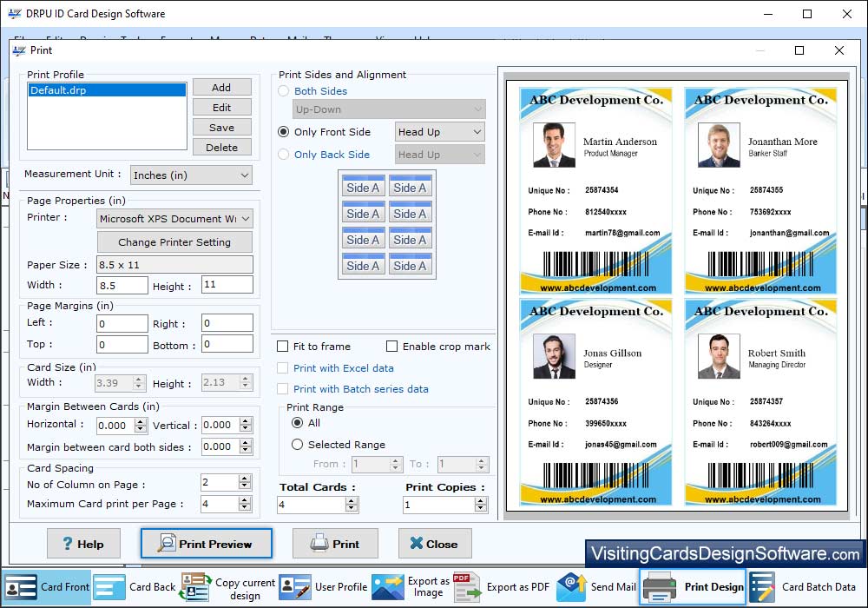Expand the Up-Down alignment dropdown

click(389, 109)
